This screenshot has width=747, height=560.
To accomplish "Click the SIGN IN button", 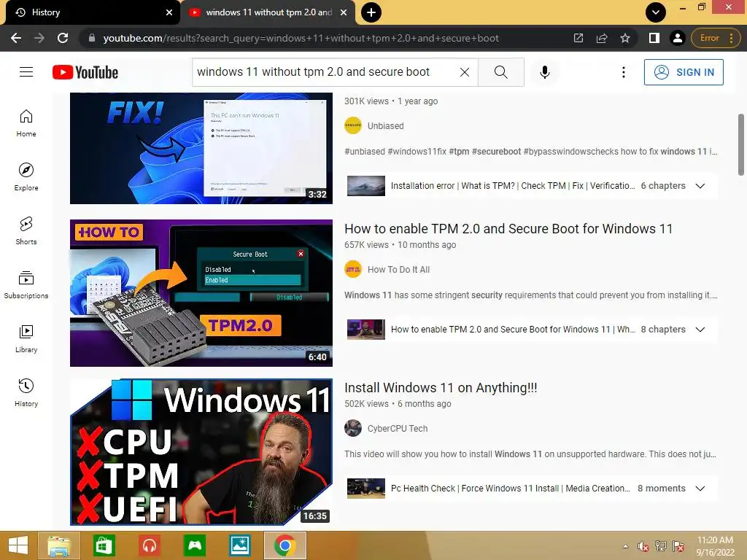I will 684,72.
